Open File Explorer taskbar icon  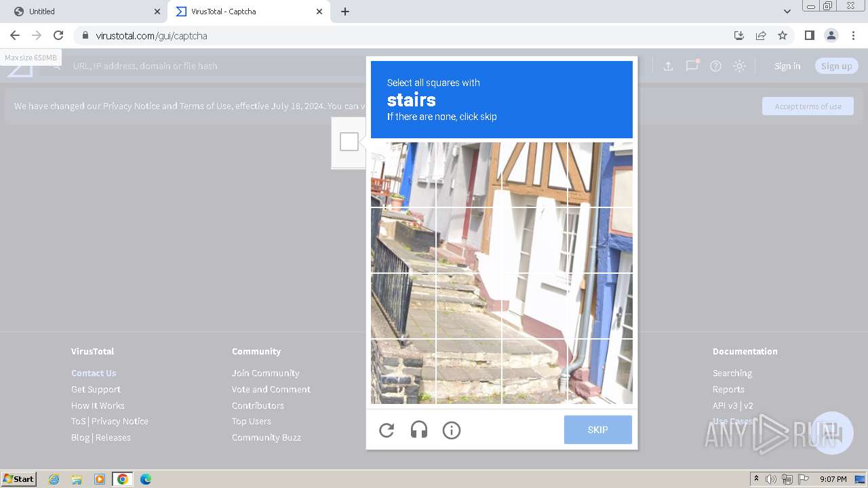click(x=77, y=479)
